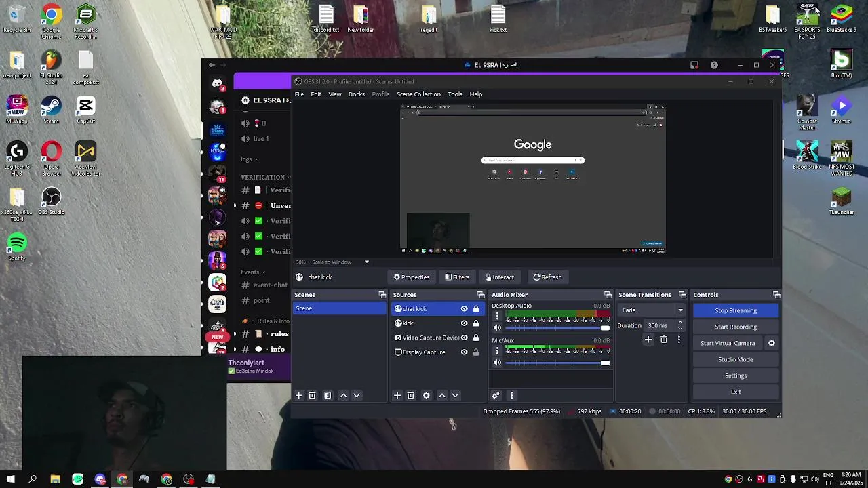Open OBS Settings button
Image resolution: width=868 pixels, height=488 pixels.
pos(736,375)
